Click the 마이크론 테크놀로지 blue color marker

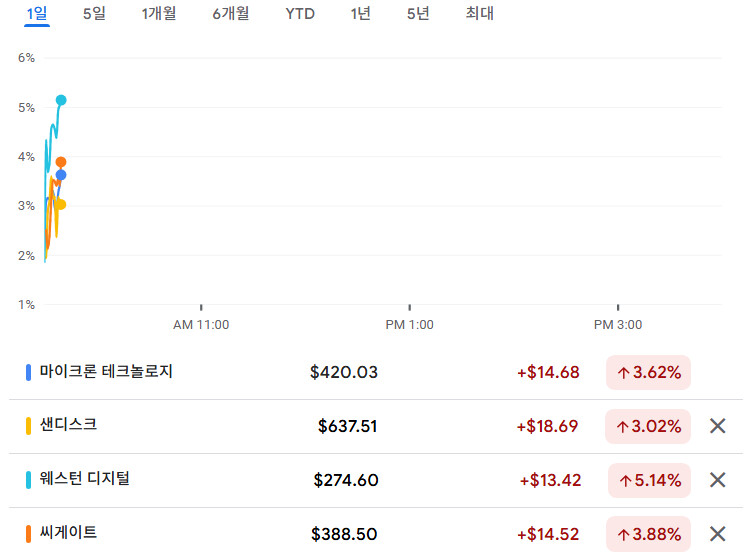point(28,372)
